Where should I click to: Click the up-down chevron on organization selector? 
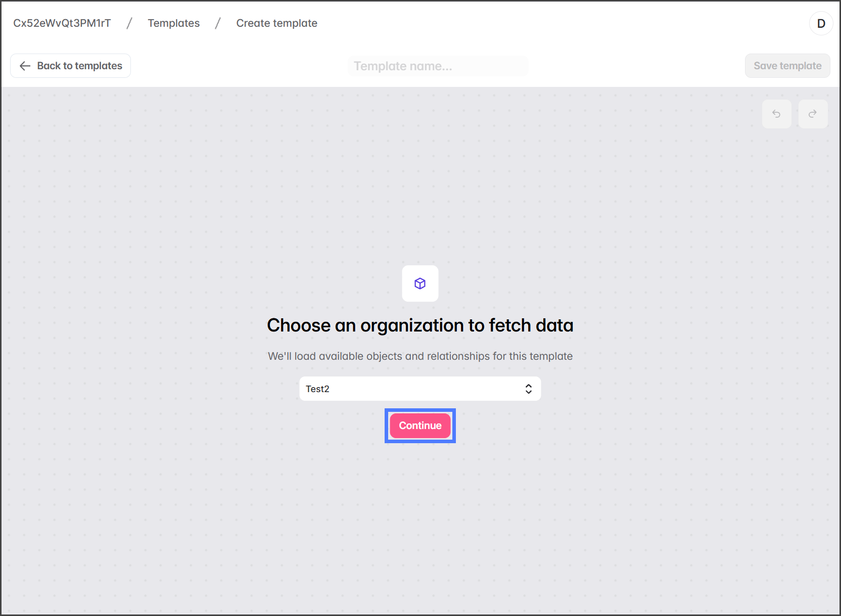click(528, 389)
